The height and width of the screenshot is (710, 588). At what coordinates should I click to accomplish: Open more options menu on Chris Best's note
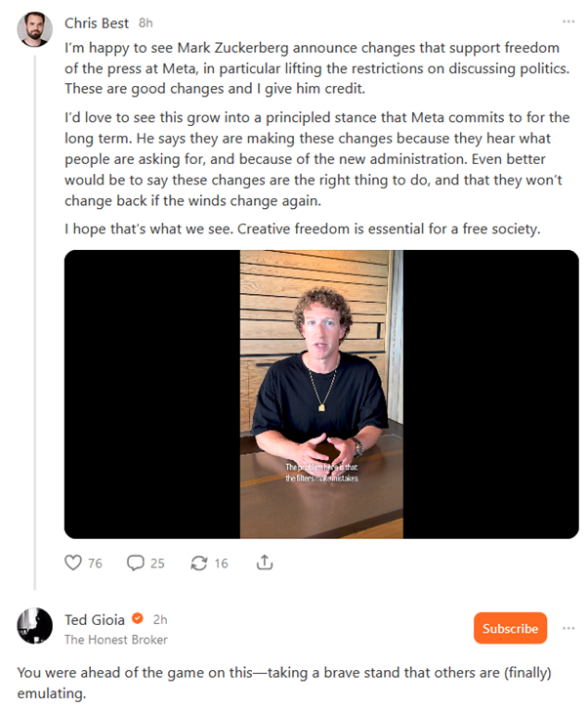[x=568, y=21]
